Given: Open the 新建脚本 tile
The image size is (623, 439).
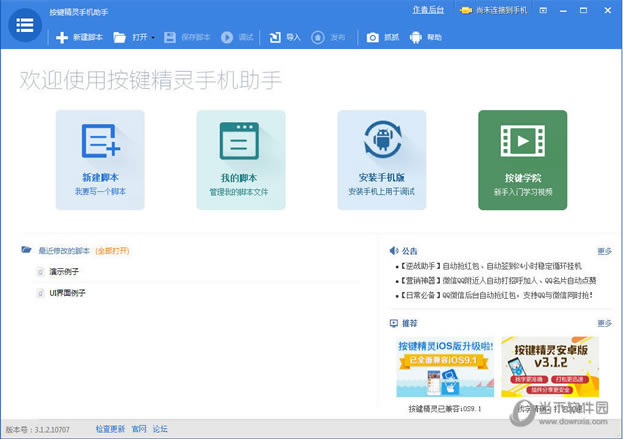Looking at the screenshot, I should (x=100, y=159).
